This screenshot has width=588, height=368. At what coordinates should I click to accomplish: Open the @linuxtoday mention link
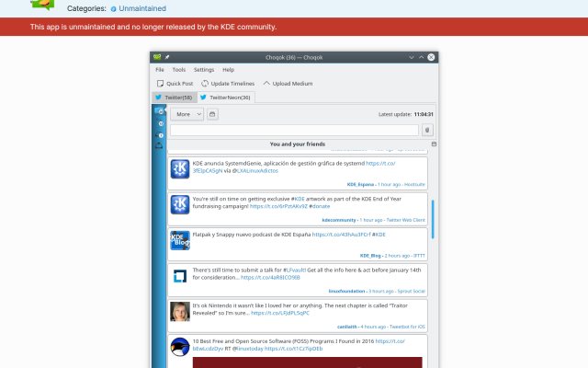coord(248,349)
